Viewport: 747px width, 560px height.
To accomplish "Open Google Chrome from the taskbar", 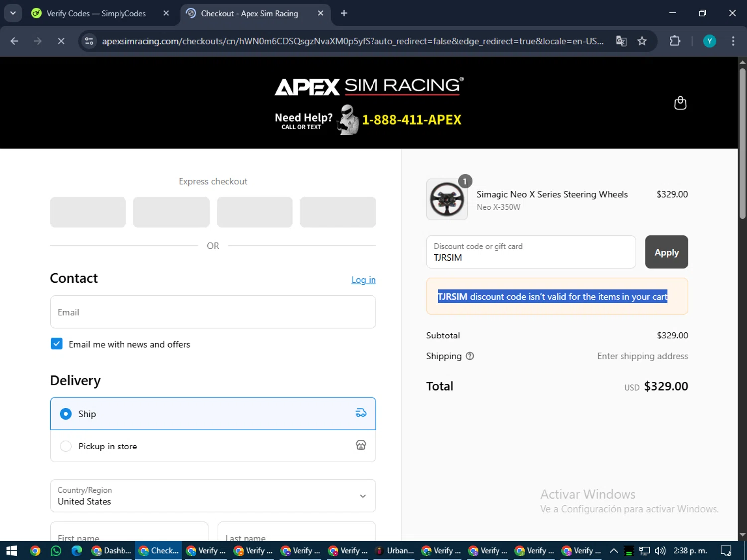I will pos(35,551).
